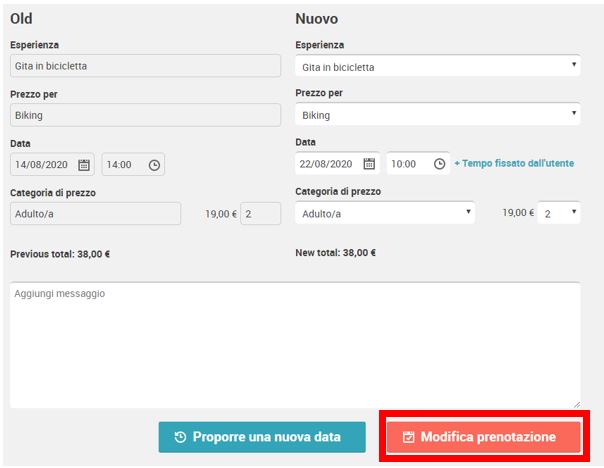Open the Nuovo Prezzo per Biking dropdown
Screen dimensions: 604x468
438,114
